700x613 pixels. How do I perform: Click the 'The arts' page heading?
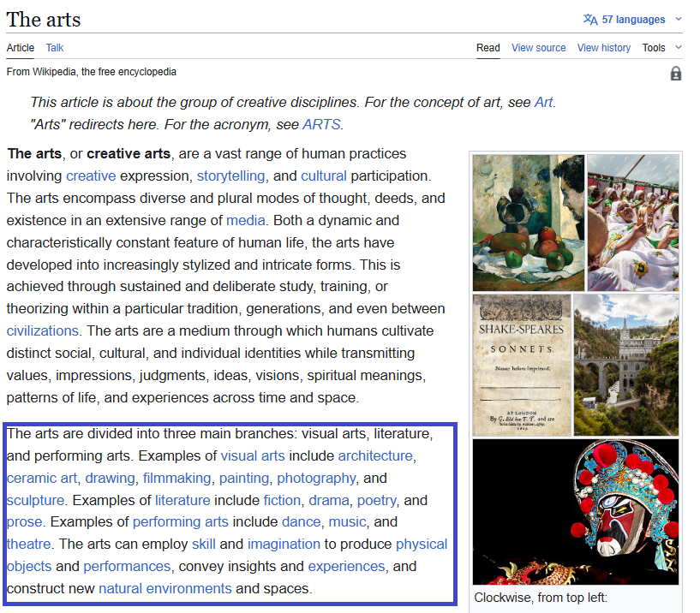[44, 20]
